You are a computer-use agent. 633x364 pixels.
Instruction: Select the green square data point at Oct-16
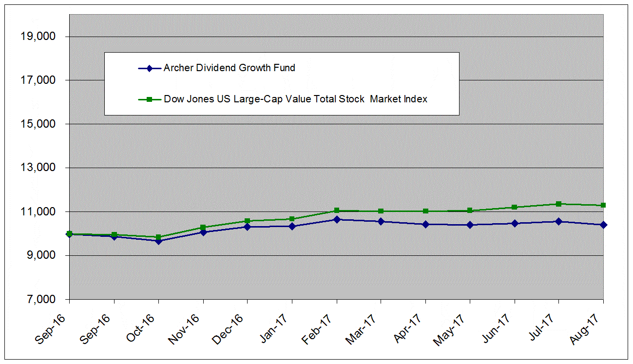click(158, 237)
